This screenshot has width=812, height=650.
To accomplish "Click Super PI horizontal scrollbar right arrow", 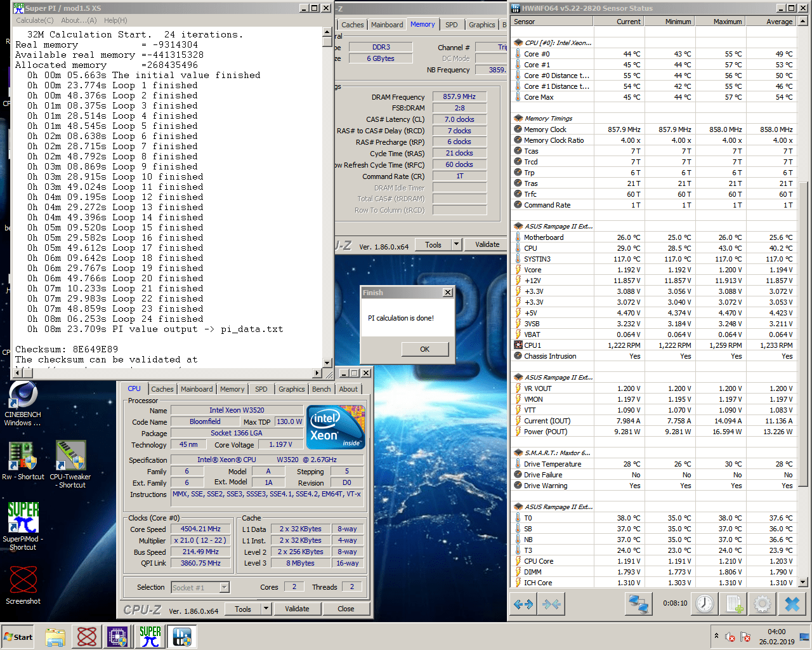I will (x=317, y=373).
